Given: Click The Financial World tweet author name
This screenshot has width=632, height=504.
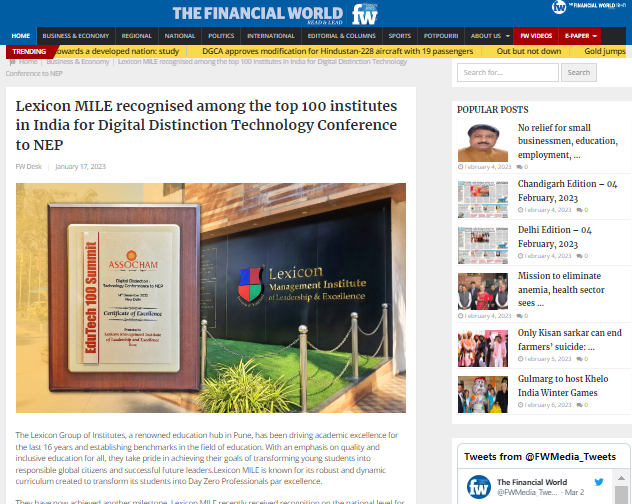Looking at the screenshot, I should point(532,482).
